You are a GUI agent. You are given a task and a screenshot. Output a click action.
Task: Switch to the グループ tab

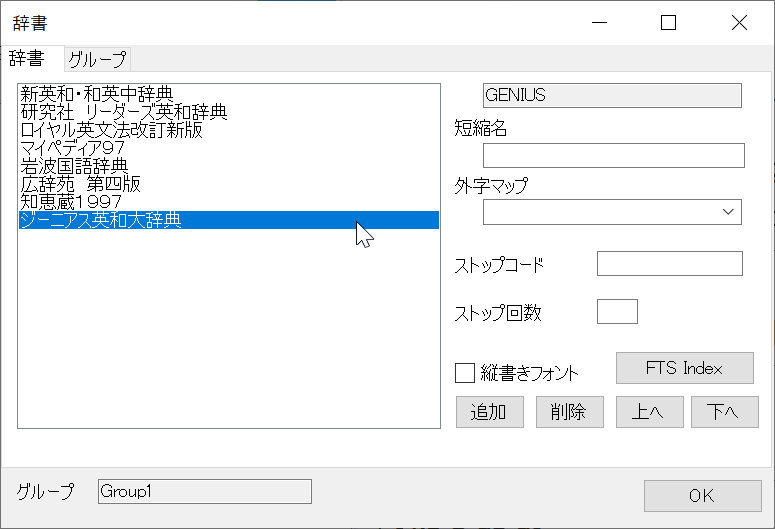pyautogui.click(x=97, y=59)
